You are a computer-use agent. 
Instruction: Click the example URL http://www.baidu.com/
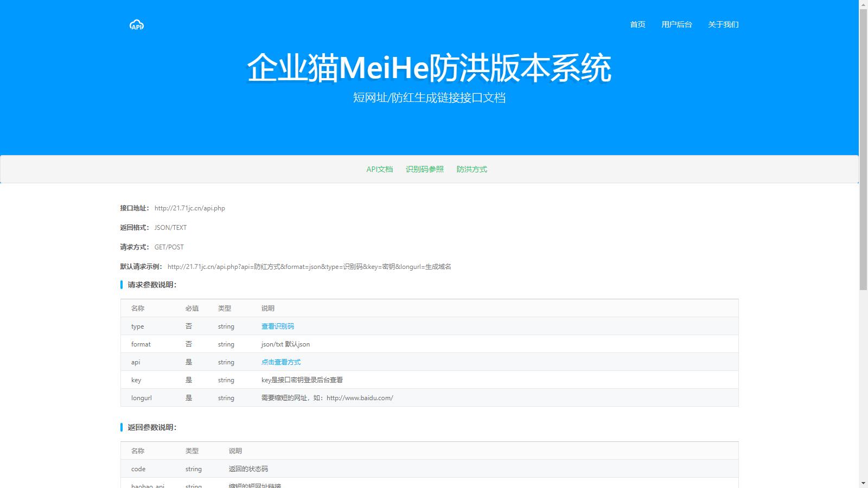click(361, 397)
